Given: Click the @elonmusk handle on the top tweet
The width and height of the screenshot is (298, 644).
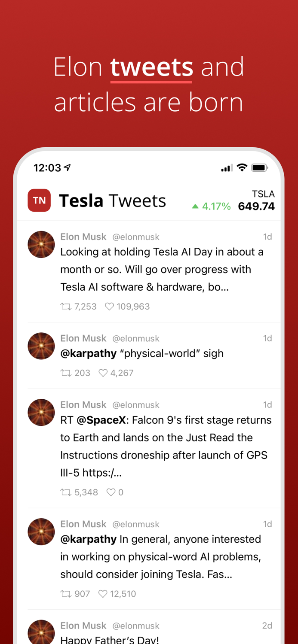Looking at the screenshot, I should 136,237.
